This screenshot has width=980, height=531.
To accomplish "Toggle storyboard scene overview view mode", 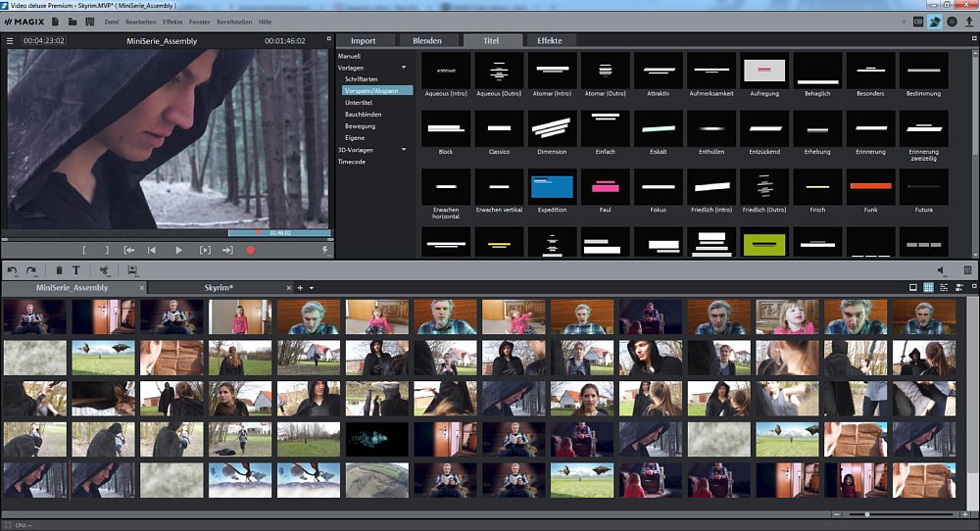I will (928, 288).
